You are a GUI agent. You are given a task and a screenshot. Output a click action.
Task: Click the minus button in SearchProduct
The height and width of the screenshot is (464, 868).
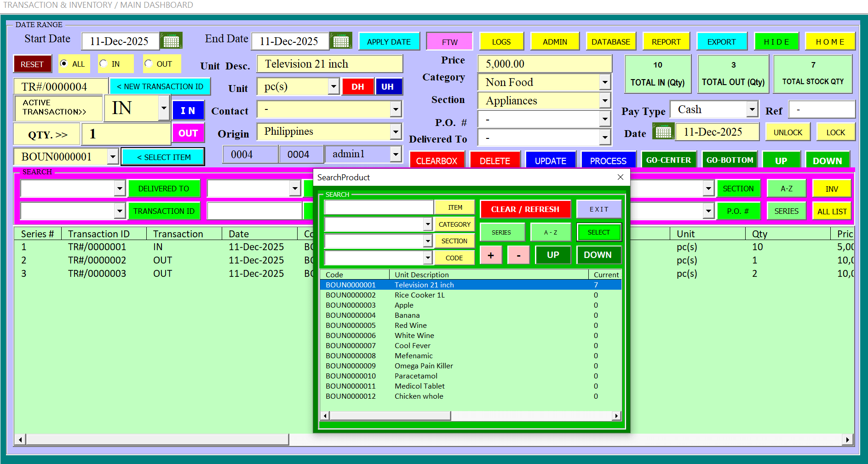point(518,255)
